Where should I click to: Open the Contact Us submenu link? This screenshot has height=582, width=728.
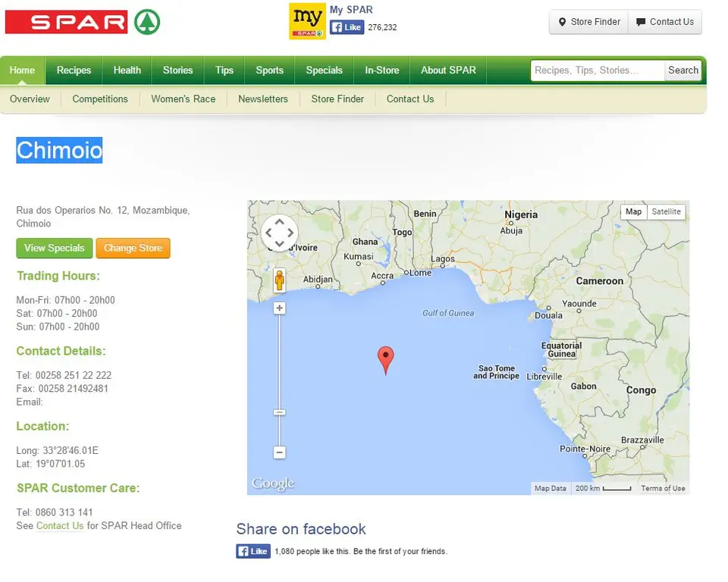point(410,99)
